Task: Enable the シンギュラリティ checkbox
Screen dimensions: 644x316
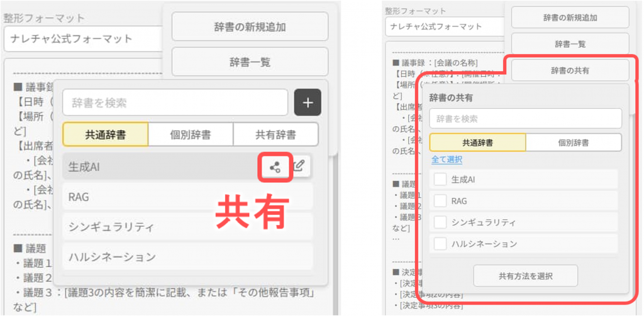Action: (x=441, y=222)
